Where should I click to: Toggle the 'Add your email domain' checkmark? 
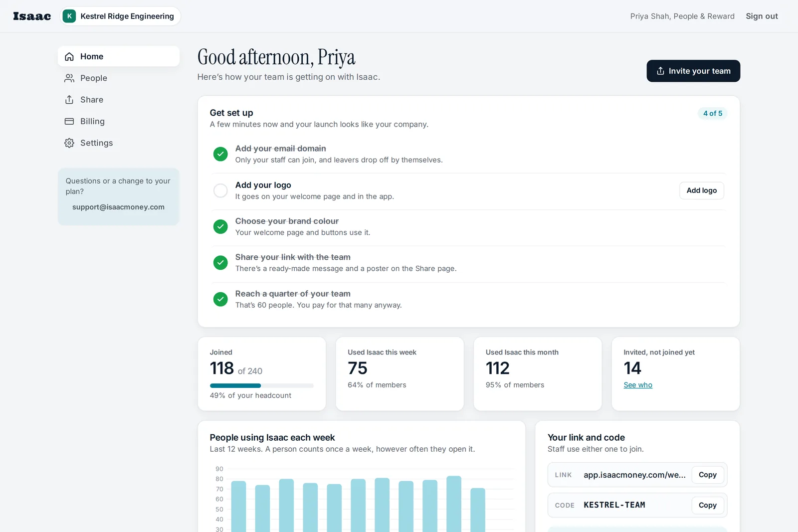(220, 154)
